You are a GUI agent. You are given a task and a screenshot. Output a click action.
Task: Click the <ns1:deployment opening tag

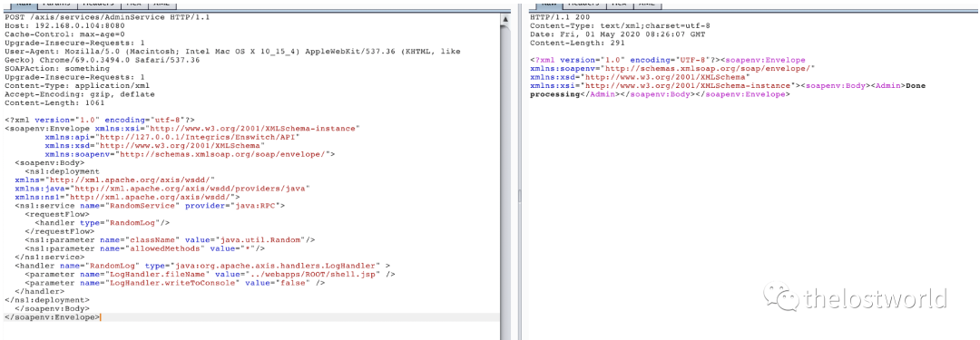(62, 171)
